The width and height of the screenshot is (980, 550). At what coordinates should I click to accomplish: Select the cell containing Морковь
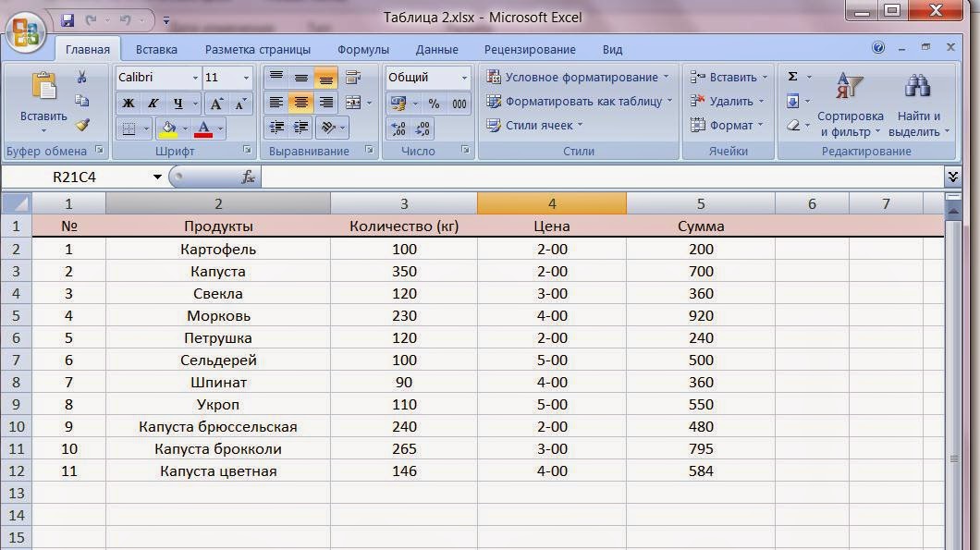pos(218,316)
